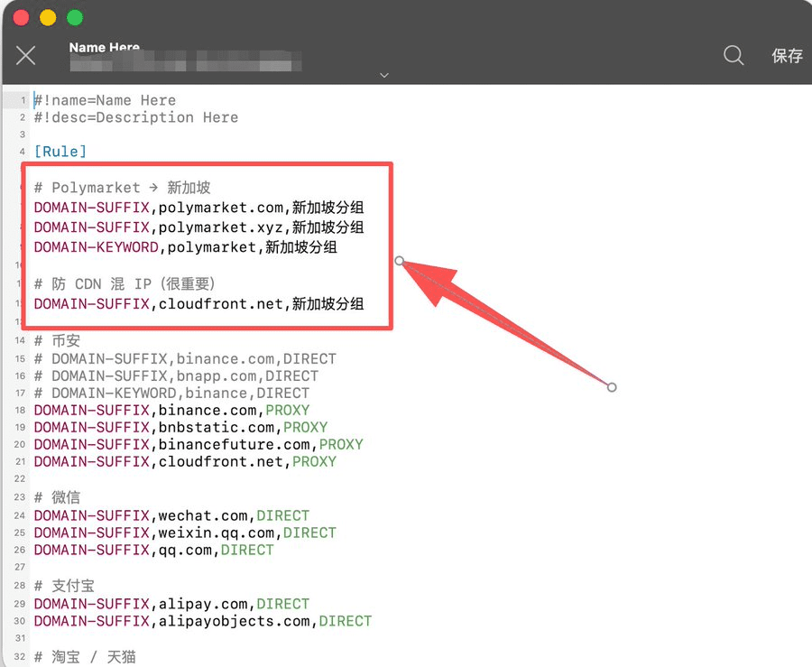Expand the chevron below the title
Screen dimensions: 812x667
(x=384, y=76)
